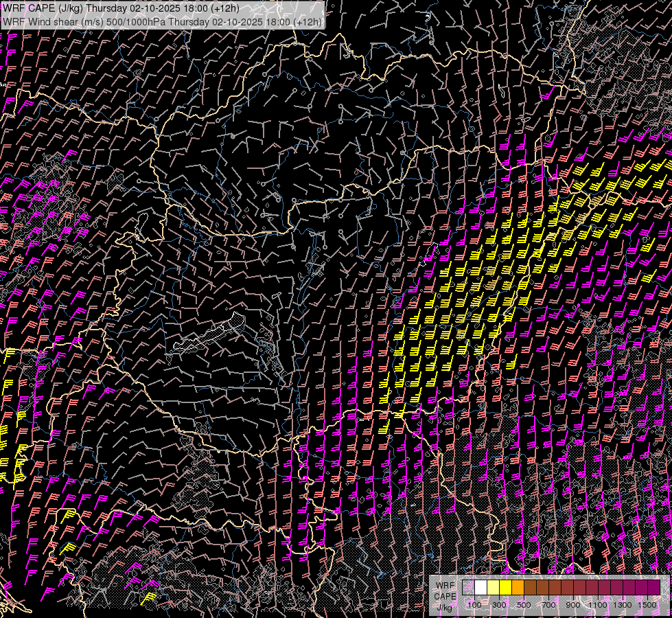Select the pale yellow CAPE legend swatch
The image size is (672, 618).
click(493, 588)
